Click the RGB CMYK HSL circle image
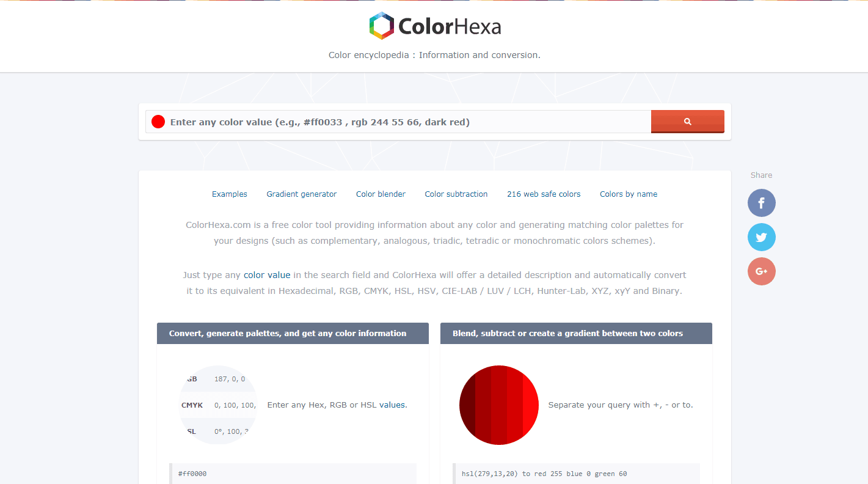 click(x=218, y=405)
